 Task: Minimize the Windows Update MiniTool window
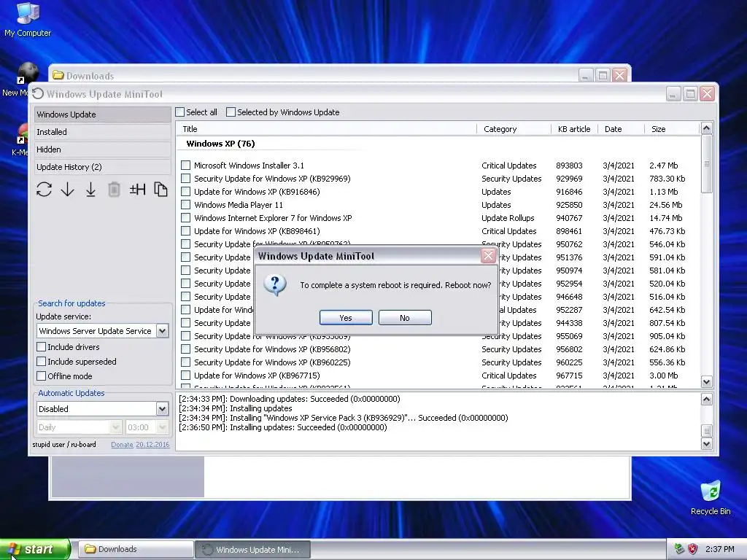click(673, 94)
